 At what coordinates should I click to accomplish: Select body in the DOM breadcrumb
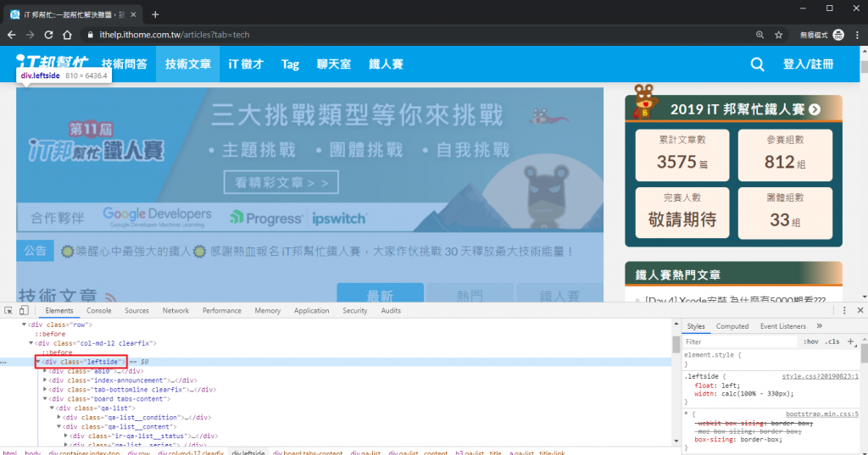(x=33, y=452)
